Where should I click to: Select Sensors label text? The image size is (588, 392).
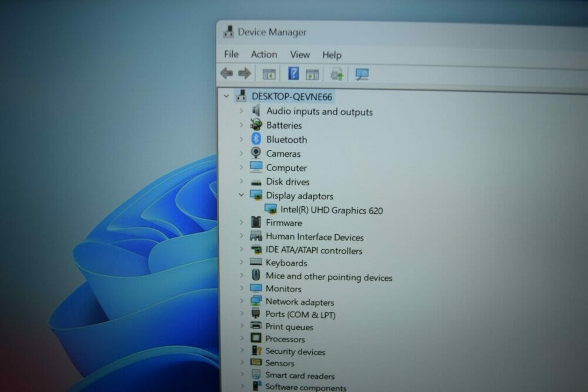pos(280,363)
